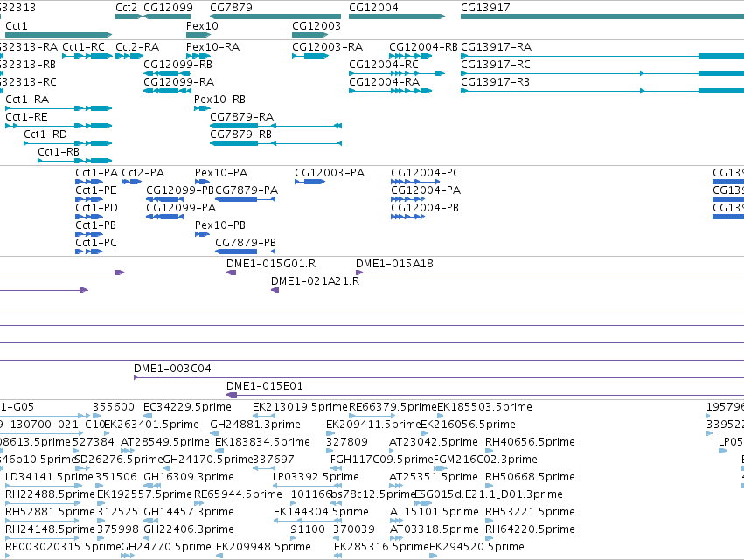Select BAC end DME1-015G01.R
This screenshot has width=744, height=560.
tap(271, 264)
